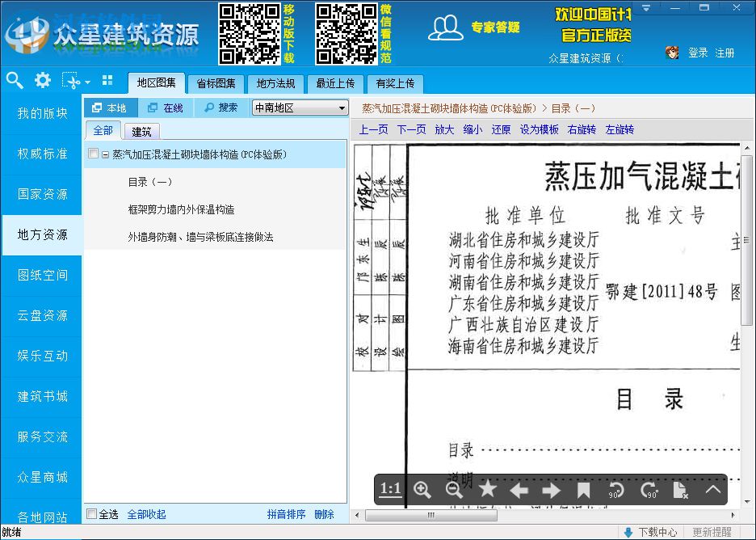Bookmark the current drawing page

583,489
